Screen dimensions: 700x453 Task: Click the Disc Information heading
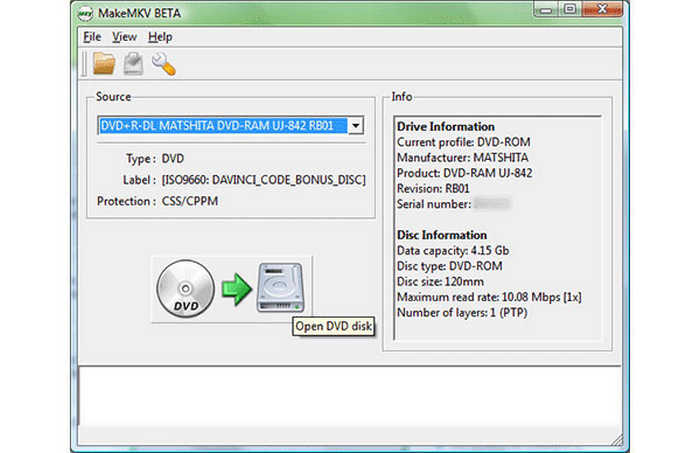click(x=442, y=235)
